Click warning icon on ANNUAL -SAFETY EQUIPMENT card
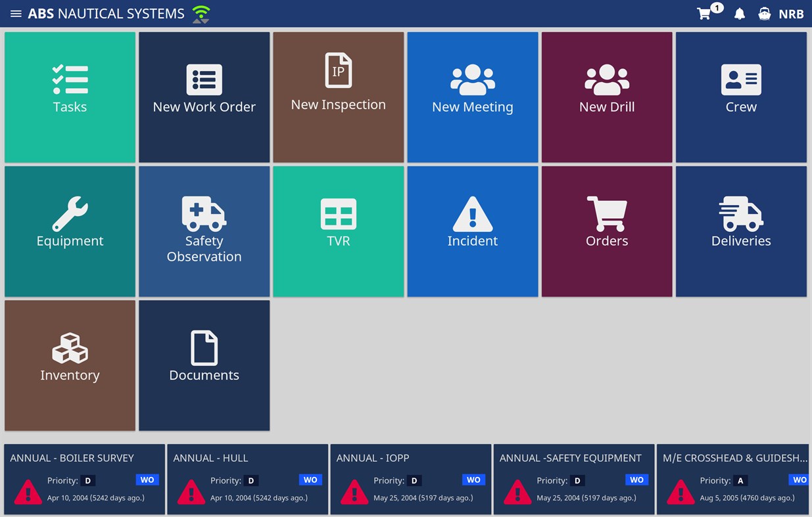Image resolution: width=812 pixels, height=517 pixels. [517, 491]
